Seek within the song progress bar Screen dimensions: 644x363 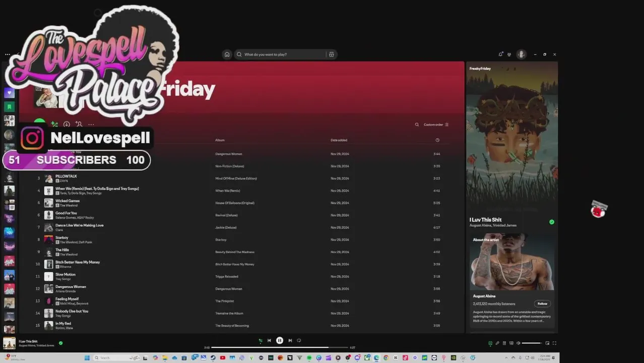280,347
